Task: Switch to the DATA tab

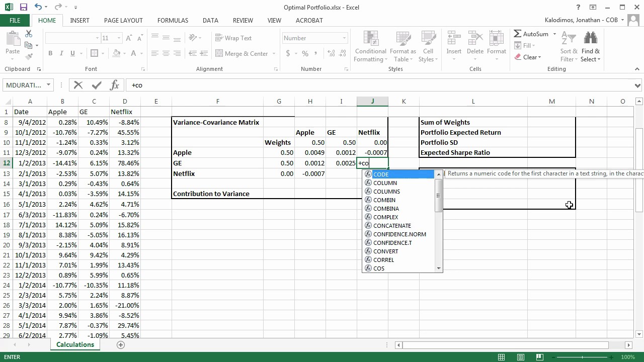Action: 210,20
